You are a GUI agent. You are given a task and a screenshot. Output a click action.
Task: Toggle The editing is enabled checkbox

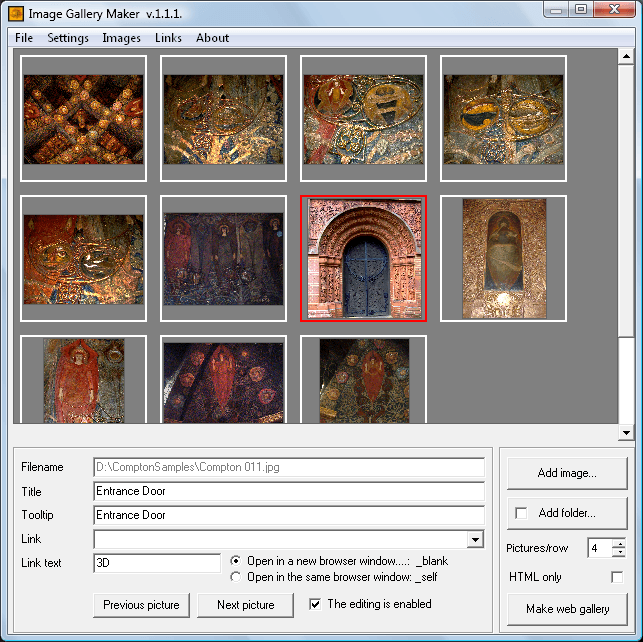point(315,604)
